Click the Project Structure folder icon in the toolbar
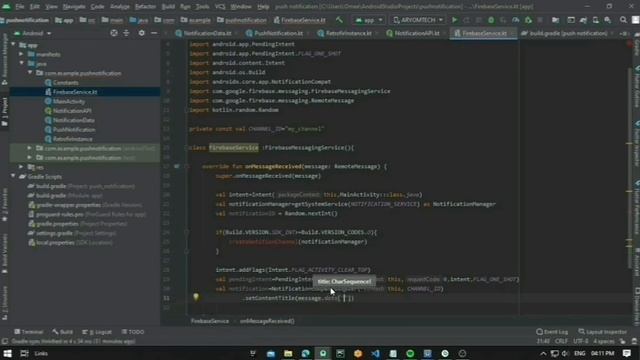This screenshot has width=640, height=360. tap(556, 20)
